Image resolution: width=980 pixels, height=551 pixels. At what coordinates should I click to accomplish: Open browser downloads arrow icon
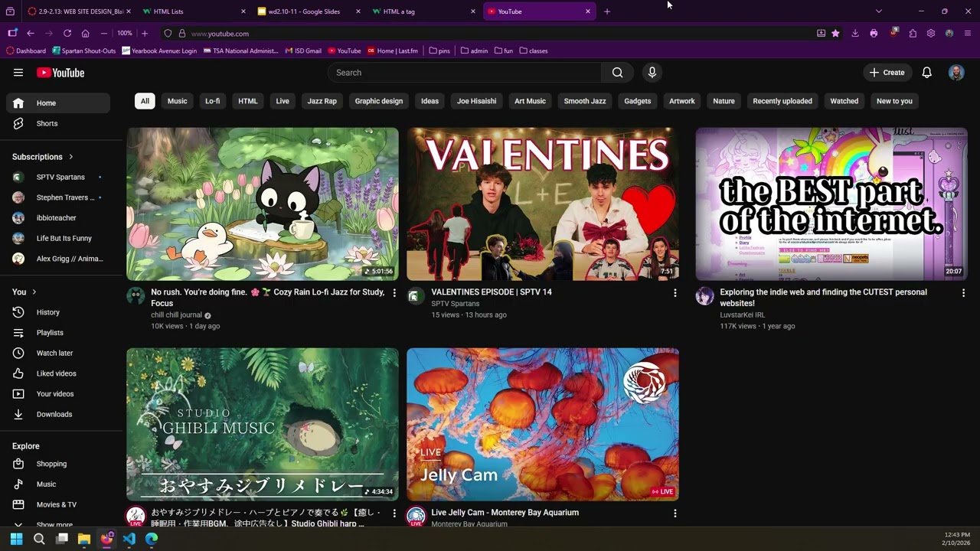point(855,34)
